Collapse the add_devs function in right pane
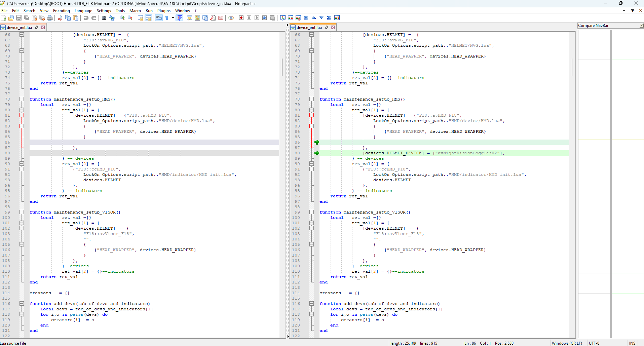 311,304
